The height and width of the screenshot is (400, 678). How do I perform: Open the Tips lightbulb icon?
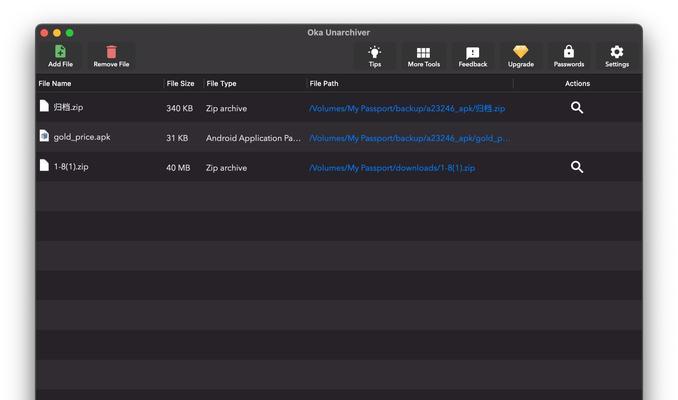coord(374,52)
